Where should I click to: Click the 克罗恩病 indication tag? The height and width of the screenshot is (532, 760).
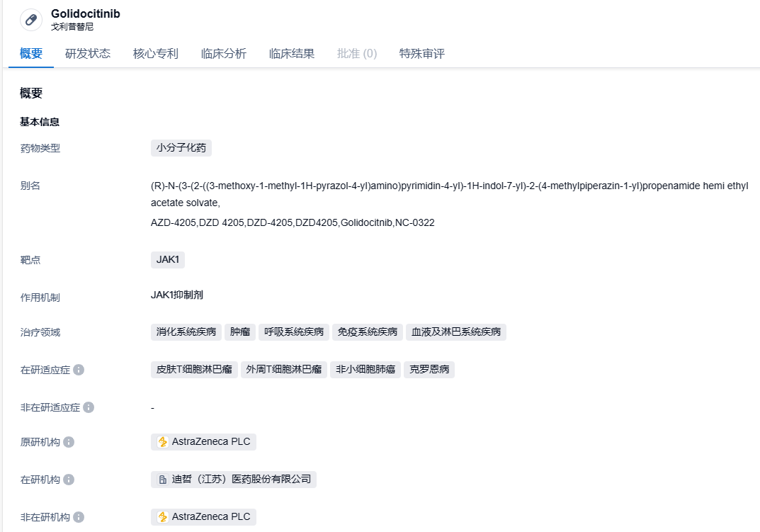[429, 370]
